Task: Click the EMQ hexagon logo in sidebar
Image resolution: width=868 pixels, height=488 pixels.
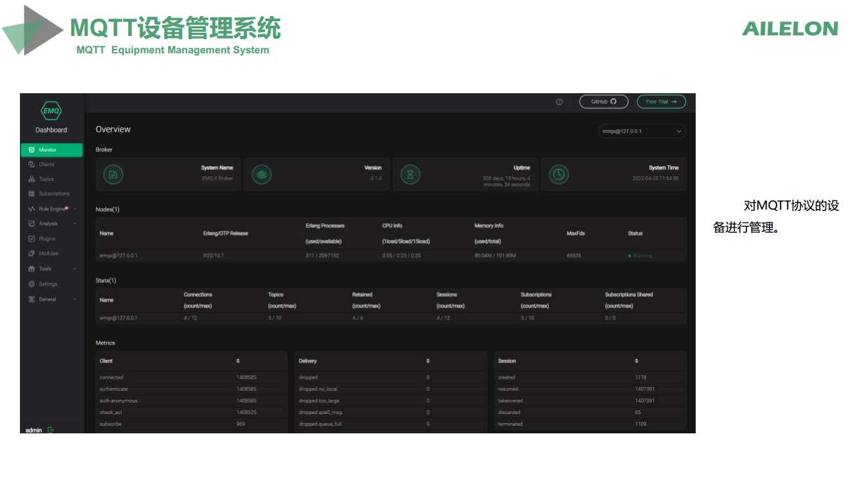Action: point(51,111)
